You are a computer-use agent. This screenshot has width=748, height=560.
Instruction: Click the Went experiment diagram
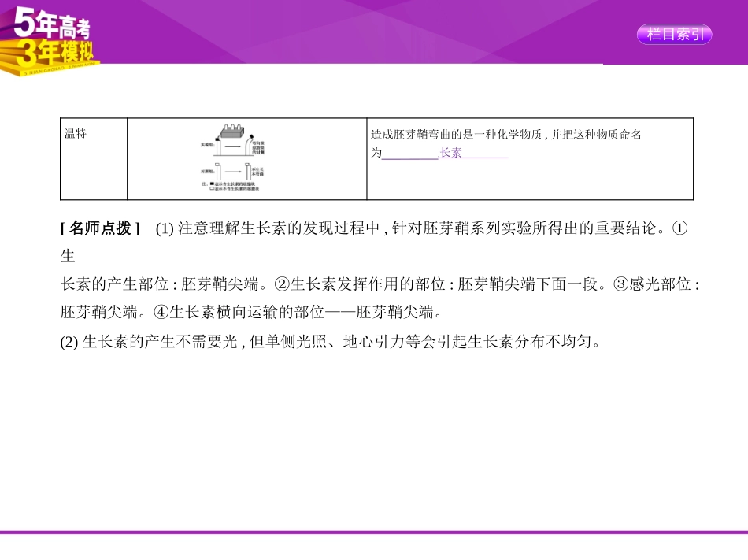tap(232, 158)
